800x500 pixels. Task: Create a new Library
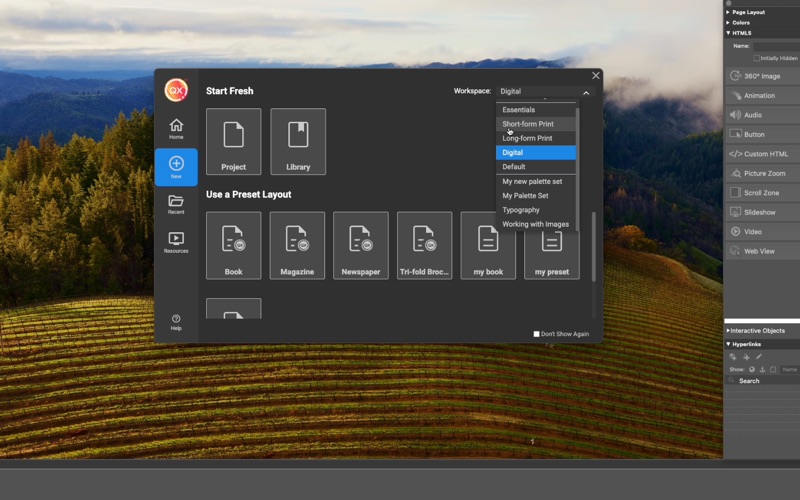click(x=298, y=141)
